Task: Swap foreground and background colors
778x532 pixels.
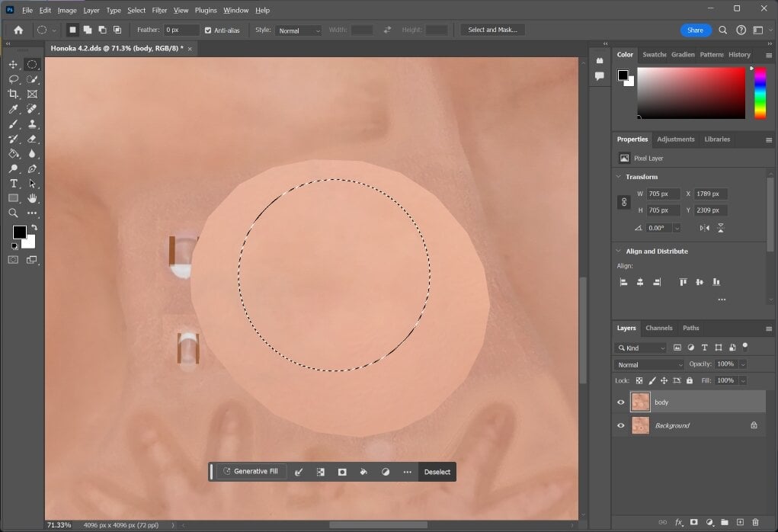Action: (34, 227)
